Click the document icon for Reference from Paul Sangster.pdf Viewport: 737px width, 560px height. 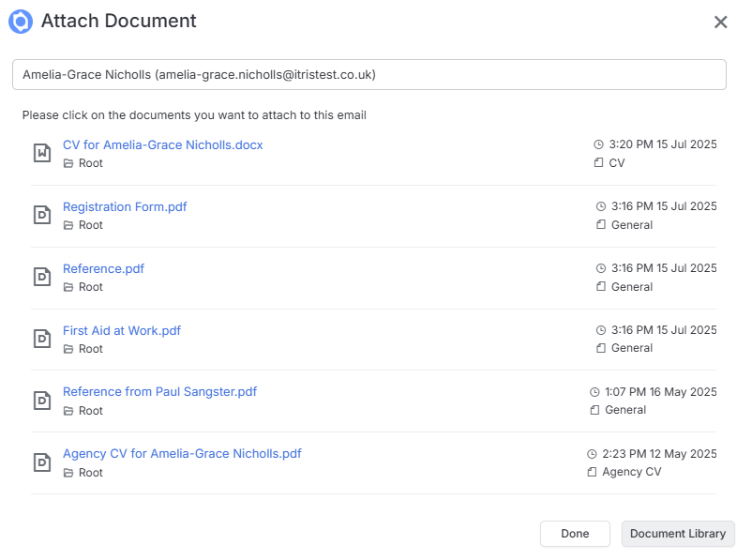[x=42, y=401]
